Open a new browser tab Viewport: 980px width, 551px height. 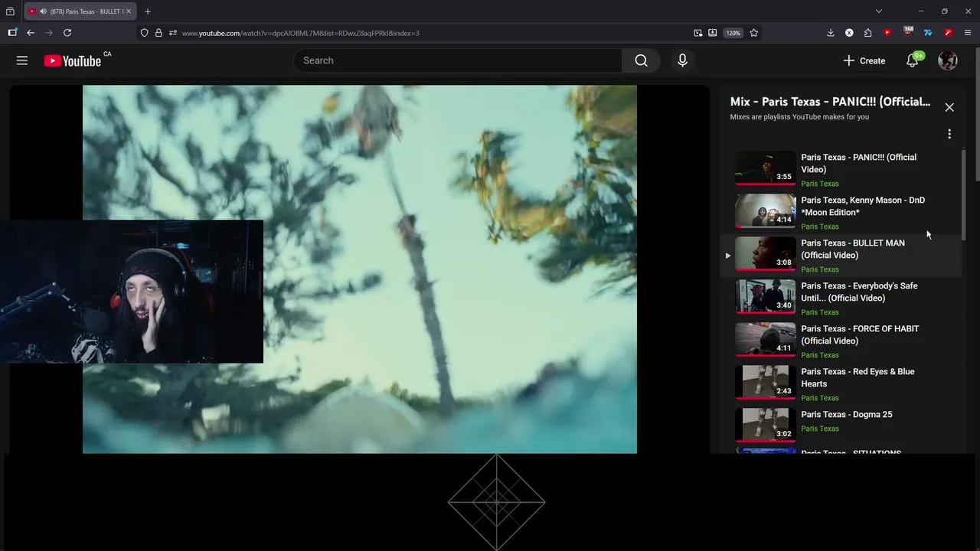tap(148, 11)
